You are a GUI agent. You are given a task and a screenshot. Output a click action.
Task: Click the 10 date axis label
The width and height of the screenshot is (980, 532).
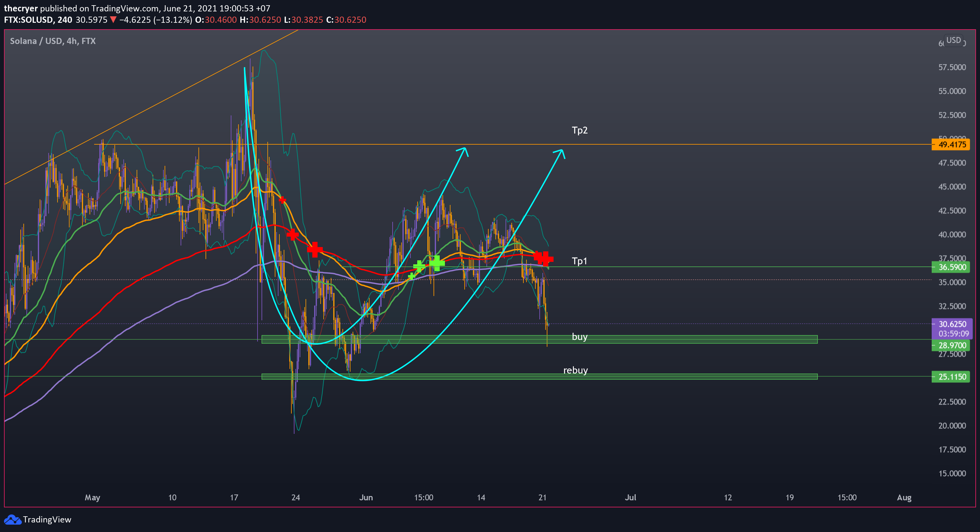172,498
